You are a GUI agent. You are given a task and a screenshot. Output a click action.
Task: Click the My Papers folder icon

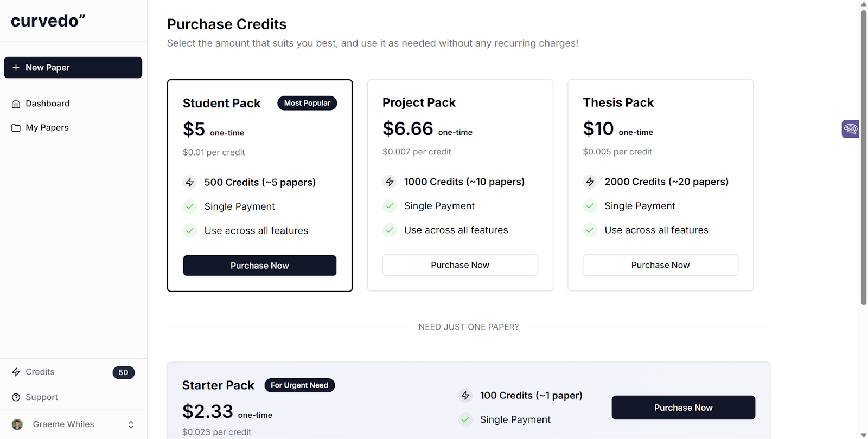16,127
